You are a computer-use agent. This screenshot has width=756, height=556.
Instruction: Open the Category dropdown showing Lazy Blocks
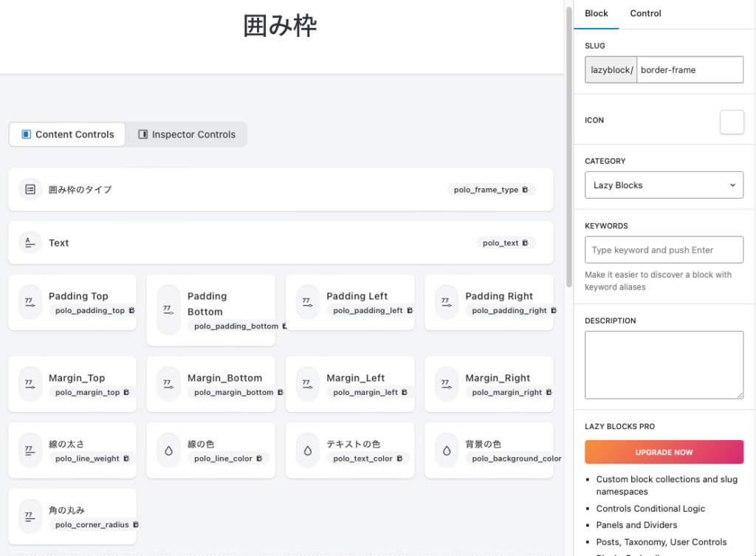pyautogui.click(x=664, y=185)
